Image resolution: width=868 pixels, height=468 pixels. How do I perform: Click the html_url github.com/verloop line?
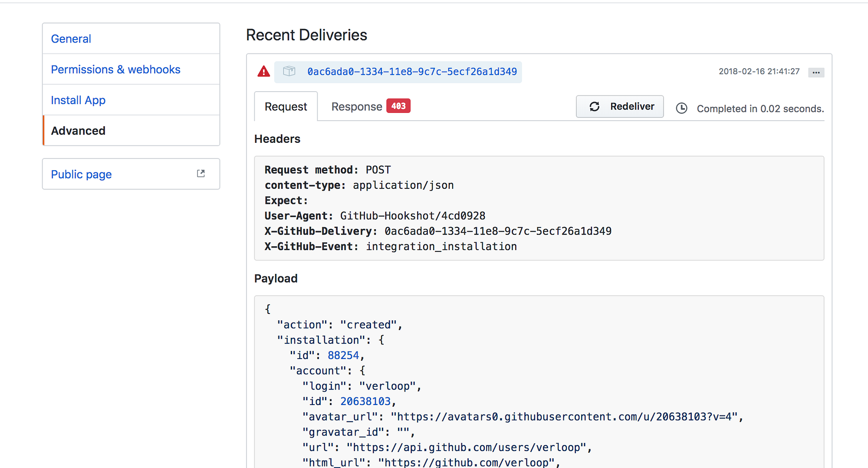(x=431, y=462)
